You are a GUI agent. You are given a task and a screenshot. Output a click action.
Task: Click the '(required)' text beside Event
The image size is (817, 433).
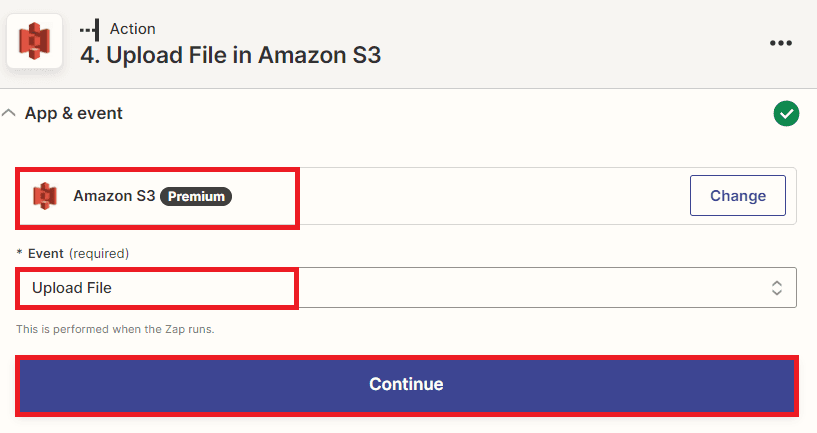point(98,253)
